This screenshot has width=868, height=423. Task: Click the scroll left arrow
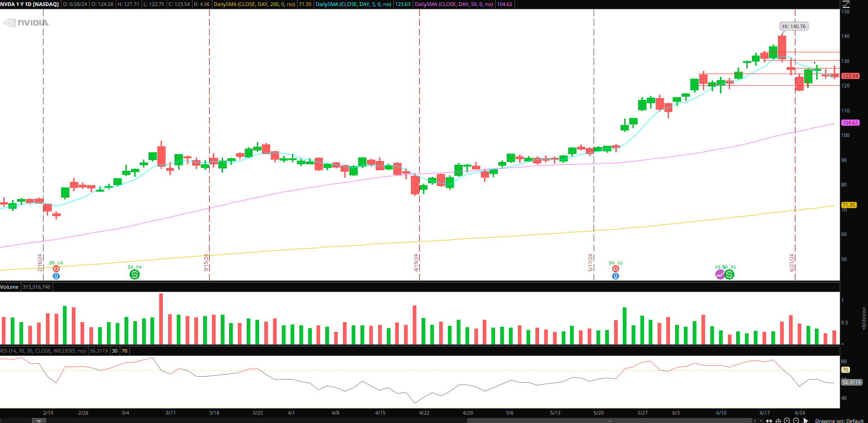click(755, 421)
